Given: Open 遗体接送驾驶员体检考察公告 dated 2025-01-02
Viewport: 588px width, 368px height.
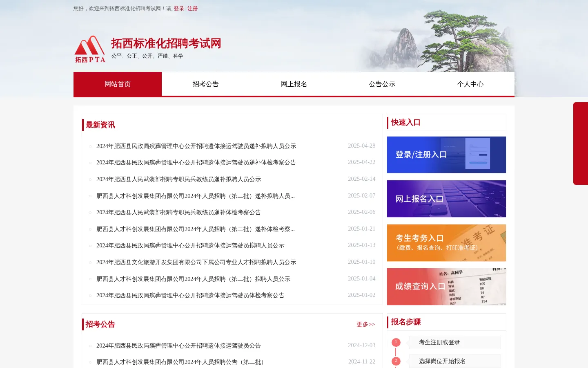Looking at the screenshot, I should (x=190, y=295).
